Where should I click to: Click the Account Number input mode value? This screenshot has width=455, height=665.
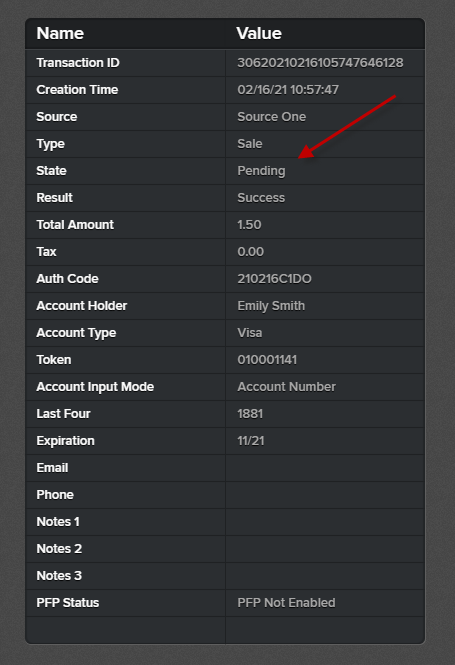pos(286,387)
